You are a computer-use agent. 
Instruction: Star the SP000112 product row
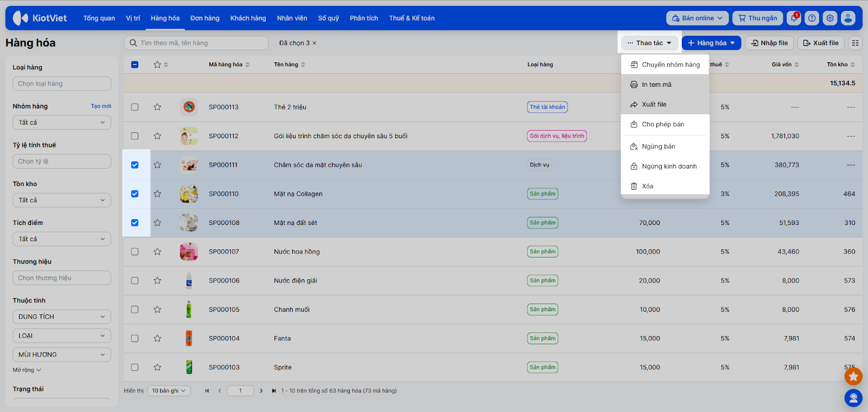pos(157,136)
